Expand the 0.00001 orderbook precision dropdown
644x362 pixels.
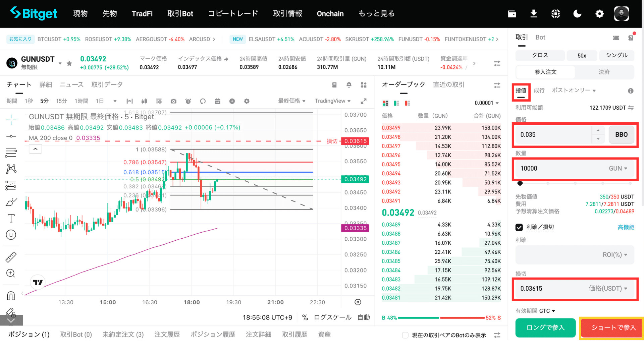pyautogui.click(x=487, y=103)
